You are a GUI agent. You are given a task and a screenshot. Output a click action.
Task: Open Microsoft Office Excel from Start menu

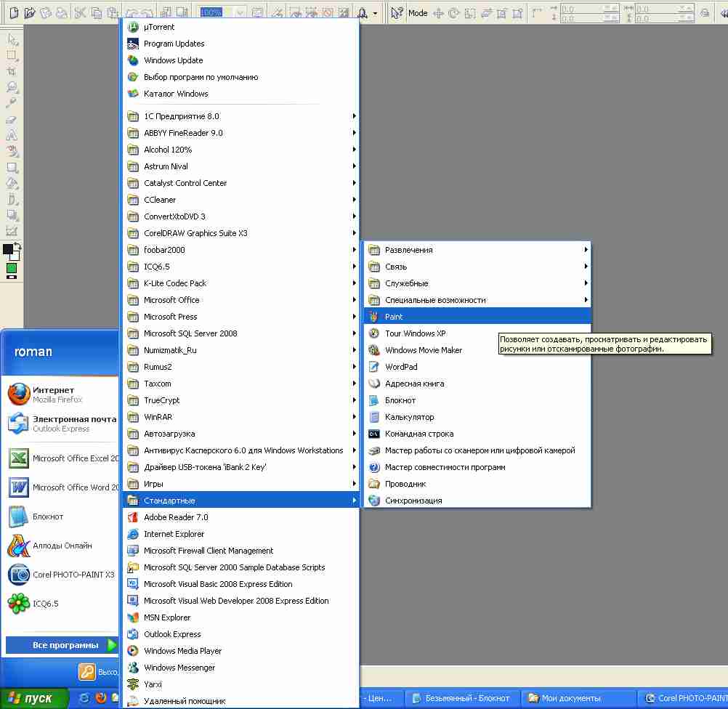62,458
